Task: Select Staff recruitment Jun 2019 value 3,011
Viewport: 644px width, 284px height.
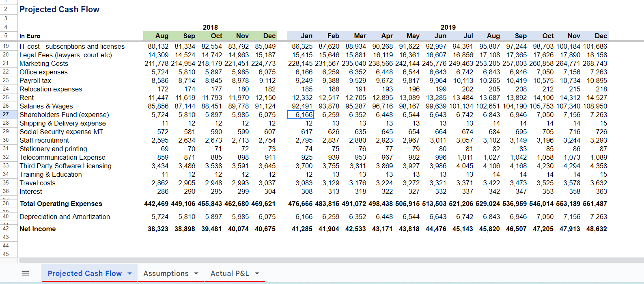Action: click(438, 140)
